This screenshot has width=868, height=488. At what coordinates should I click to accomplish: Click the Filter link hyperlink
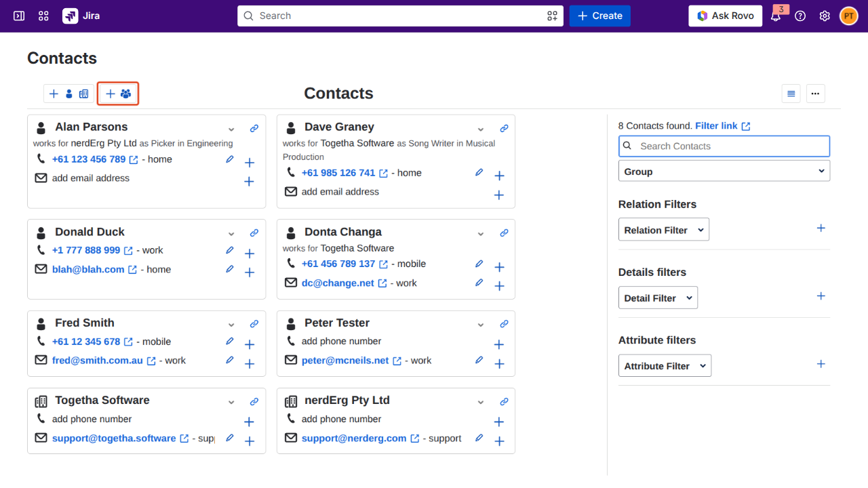716,125
